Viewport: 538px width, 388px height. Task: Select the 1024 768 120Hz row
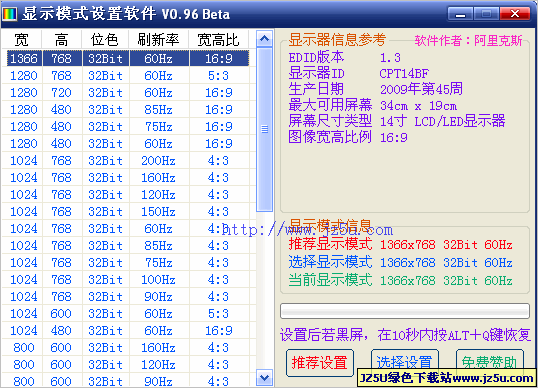click(x=128, y=195)
